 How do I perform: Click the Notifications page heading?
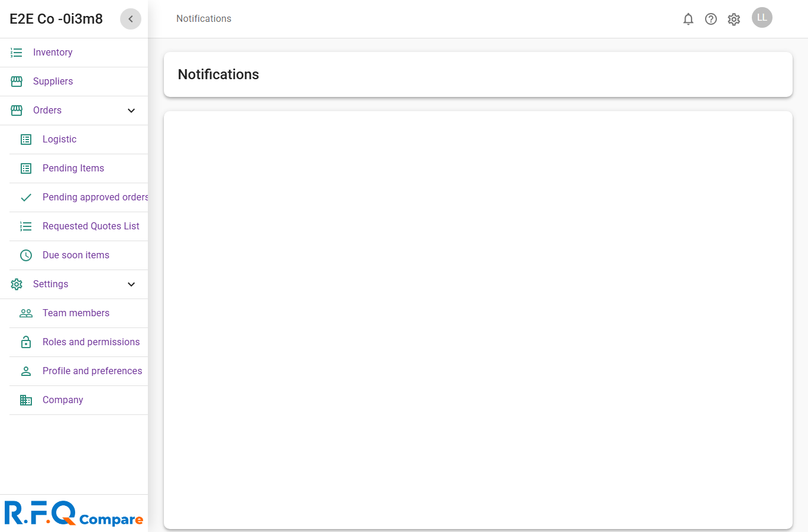click(218, 74)
